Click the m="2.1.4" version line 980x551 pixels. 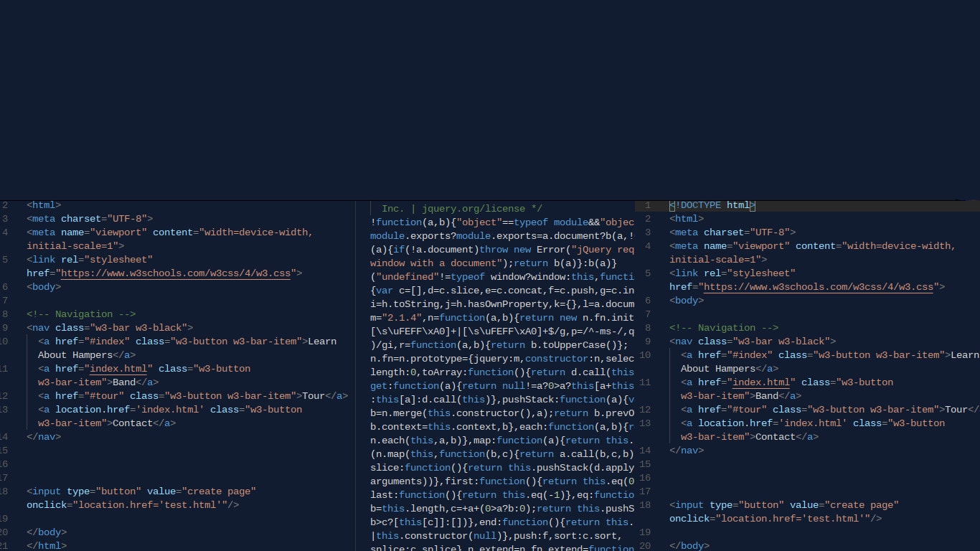click(502, 318)
